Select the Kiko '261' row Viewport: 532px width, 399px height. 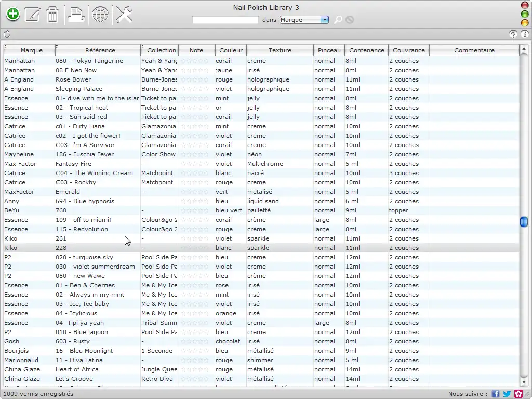click(x=261, y=238)
